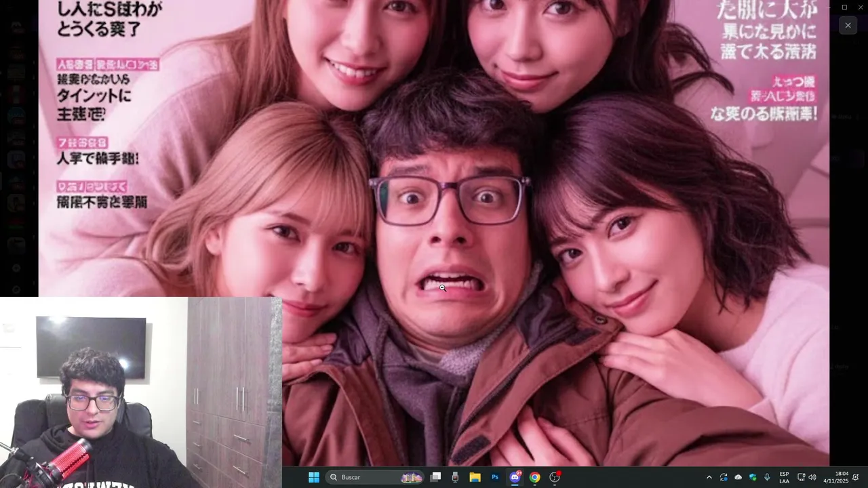Open notification center bell icon
This screenshot has height=488, width=868.
(x=856, y=477)
